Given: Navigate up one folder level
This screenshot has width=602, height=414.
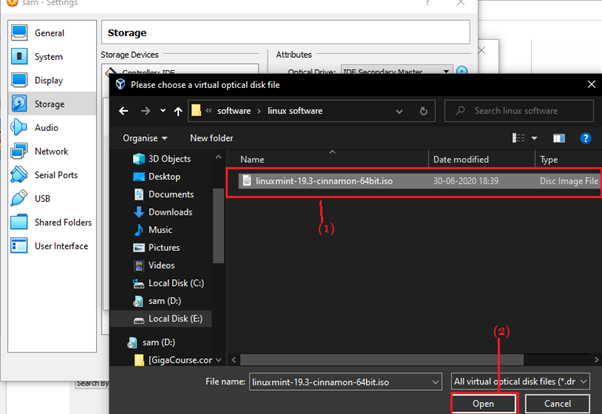Looking at the screenshot, I should (178, 111).
